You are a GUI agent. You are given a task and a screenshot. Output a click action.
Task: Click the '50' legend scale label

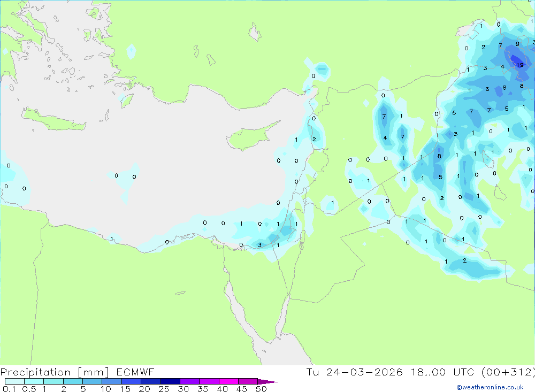(261, 389)
